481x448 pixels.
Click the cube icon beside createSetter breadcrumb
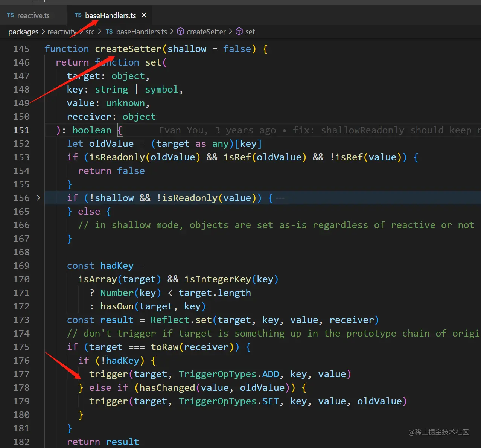coord(181,32)
